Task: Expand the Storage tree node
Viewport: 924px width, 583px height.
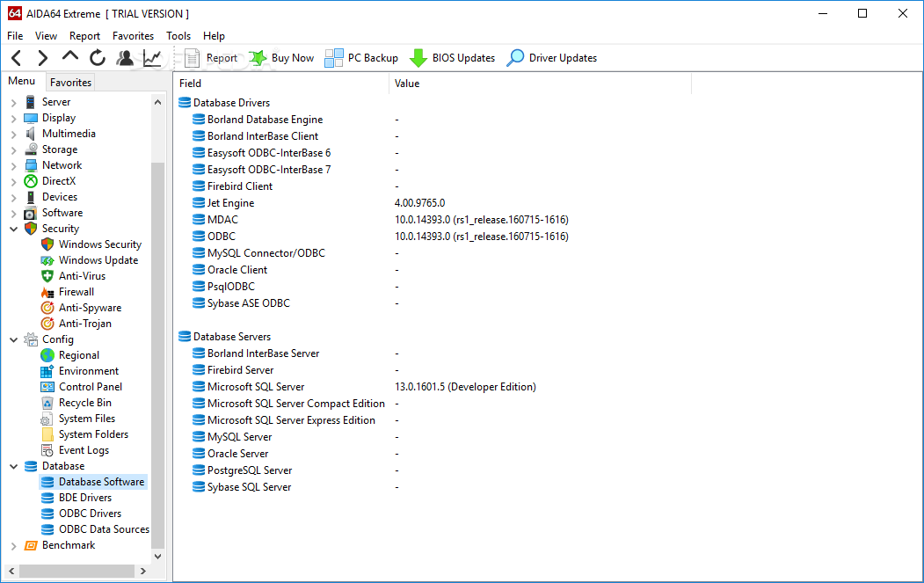Action: (x=13, y=150)
